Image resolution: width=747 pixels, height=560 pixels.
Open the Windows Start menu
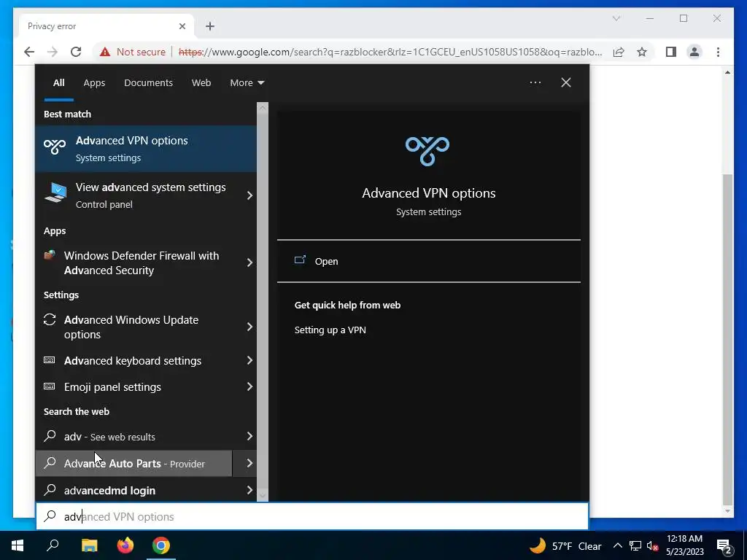(18, 545)
